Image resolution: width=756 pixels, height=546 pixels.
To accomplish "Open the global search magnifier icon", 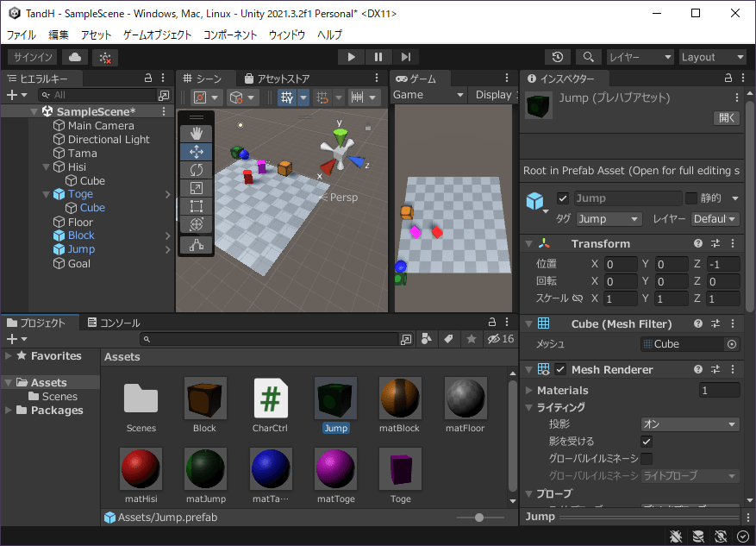I will [588, 57].
